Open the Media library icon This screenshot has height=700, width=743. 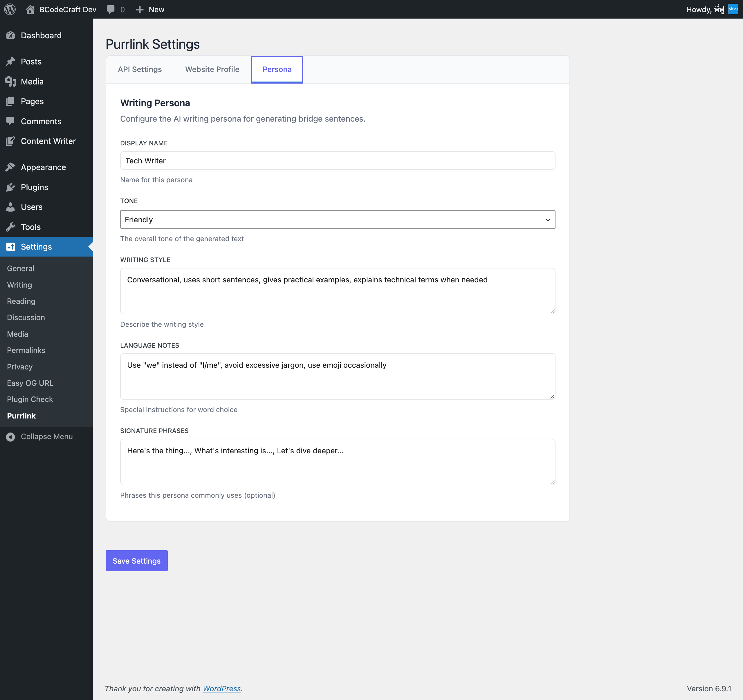coord(11,82)
